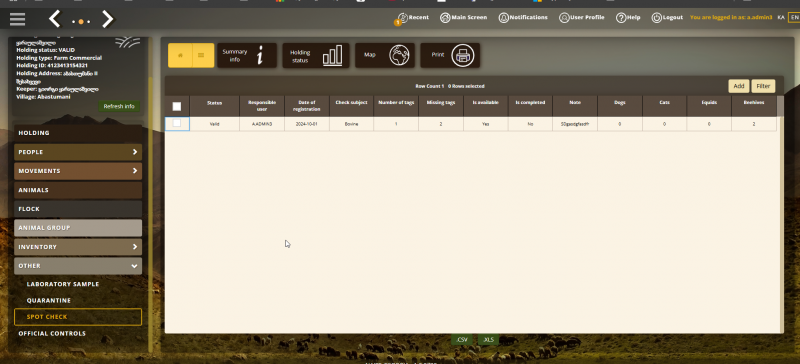Go forward with the right arrow
Image resolution: width=800 pixels, height=364 pixels.
107,19
